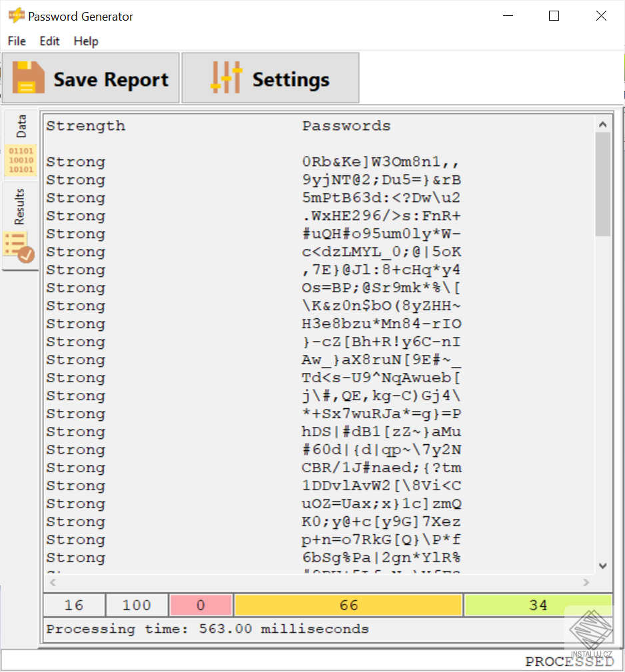
Task: Open the File menu
Action: tap(17, 41)
